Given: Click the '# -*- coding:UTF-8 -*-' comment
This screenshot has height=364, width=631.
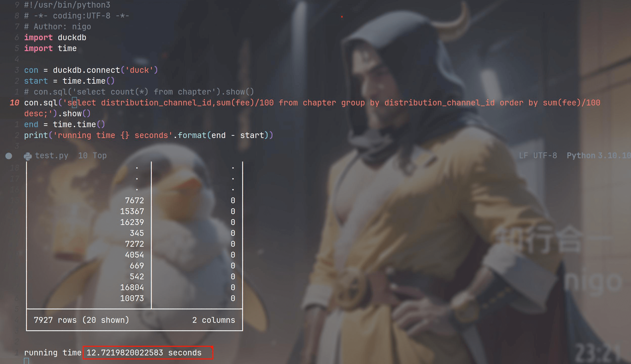Looking at the screenshot, I should coord(77,16).
